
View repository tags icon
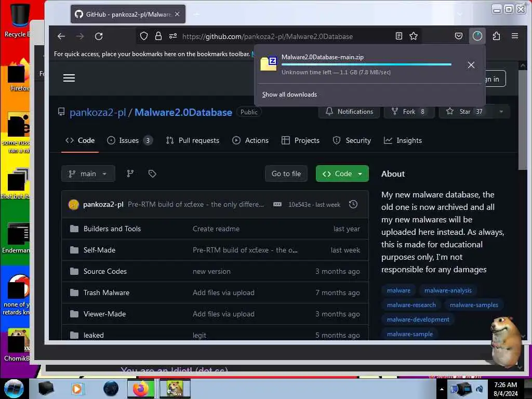click(x=152, y=174)
